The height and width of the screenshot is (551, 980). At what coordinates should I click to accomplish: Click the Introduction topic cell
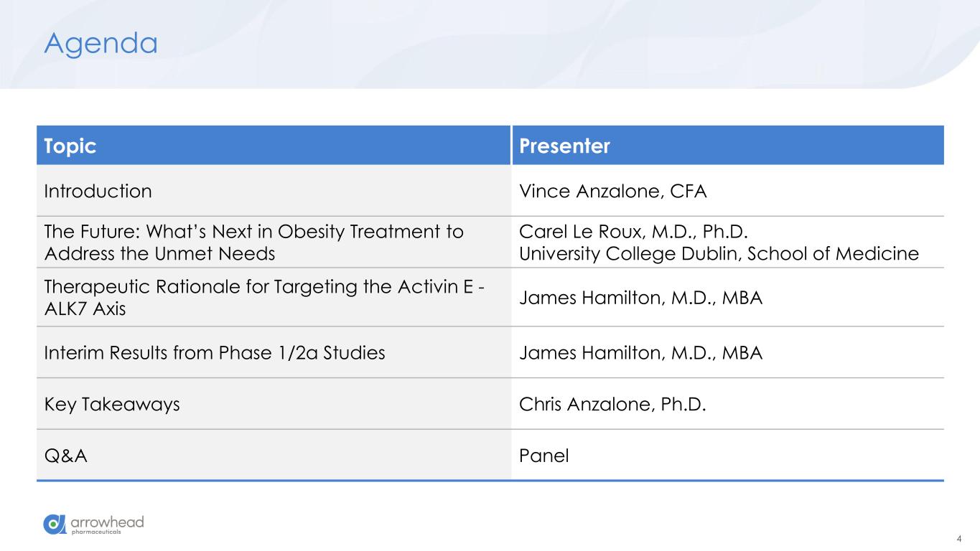point(98,192)
